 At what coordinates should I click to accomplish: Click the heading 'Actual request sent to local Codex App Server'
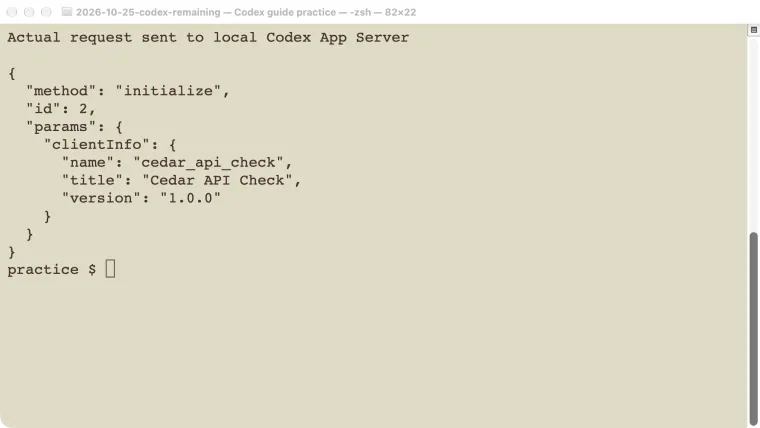[208, 37]
